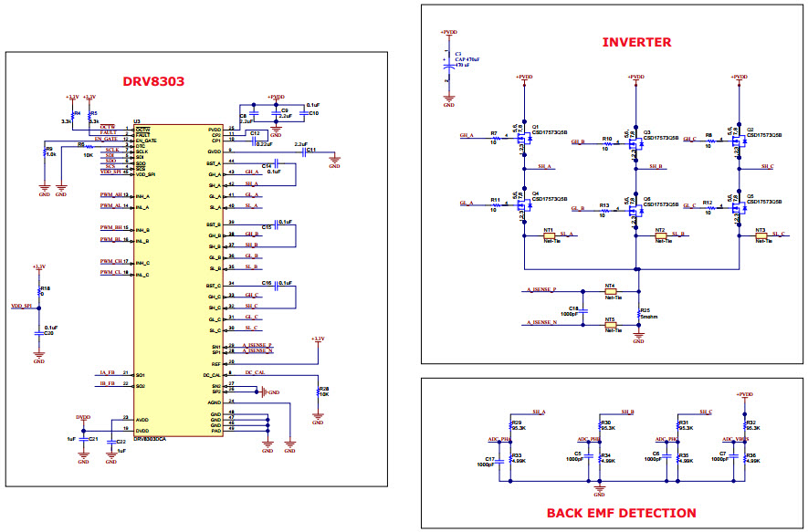The image size is (808, 532).
Task: Click the ADC_PHC net label
Action: pyautogui.click(x=666, y=439)
